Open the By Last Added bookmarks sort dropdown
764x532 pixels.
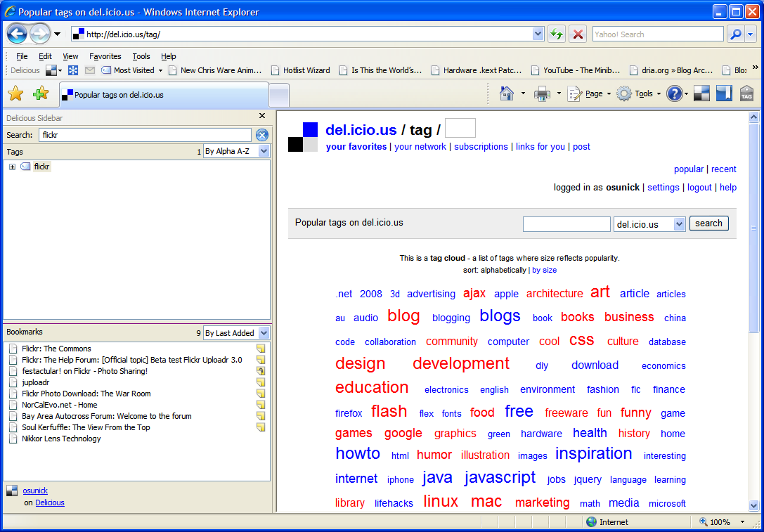point(264,332)
